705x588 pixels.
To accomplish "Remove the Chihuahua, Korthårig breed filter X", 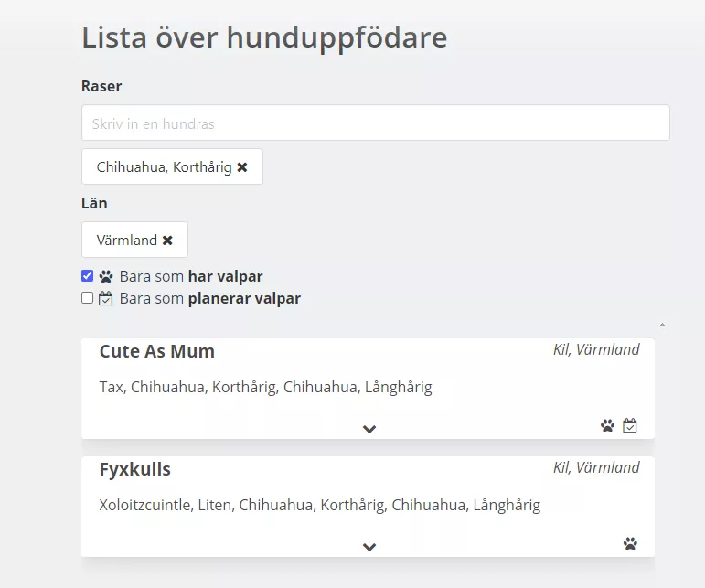I will 242,167.
